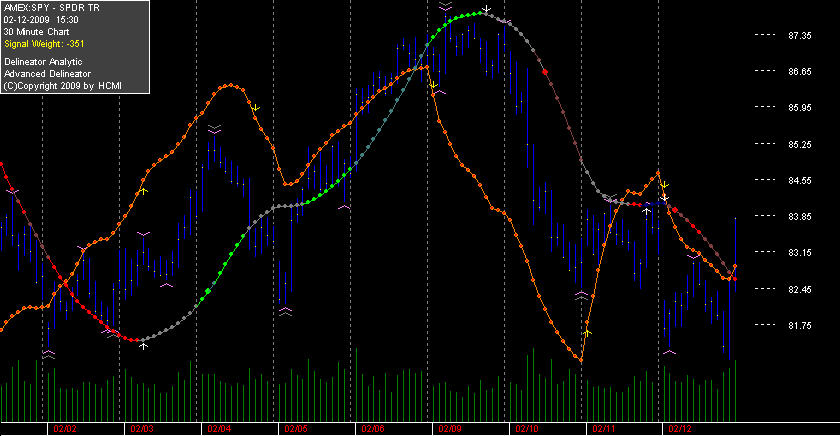Click the 81.75 price level label
Viewport: 840px width, 436px height.
coord(800,325)
